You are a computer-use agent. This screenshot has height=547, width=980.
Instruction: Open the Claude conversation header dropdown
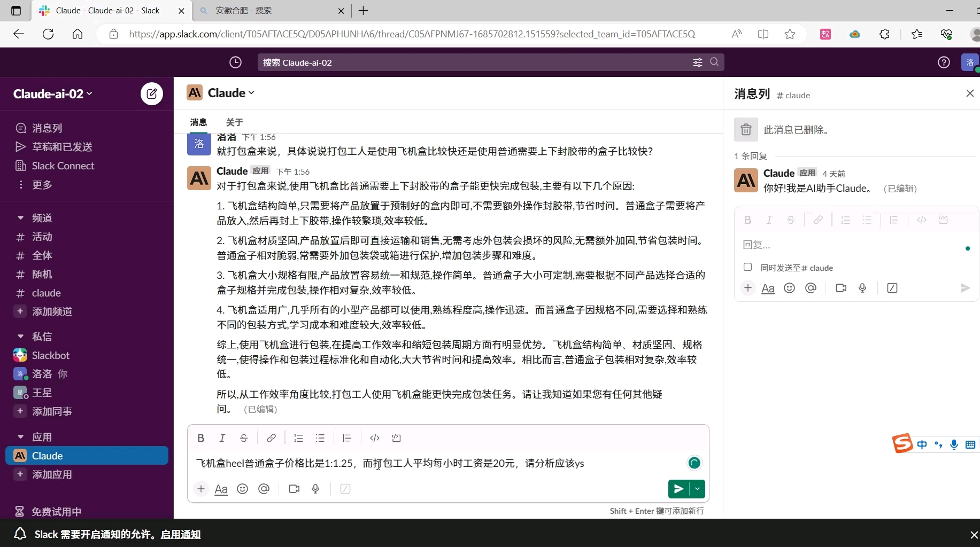(x=231, y=93)
